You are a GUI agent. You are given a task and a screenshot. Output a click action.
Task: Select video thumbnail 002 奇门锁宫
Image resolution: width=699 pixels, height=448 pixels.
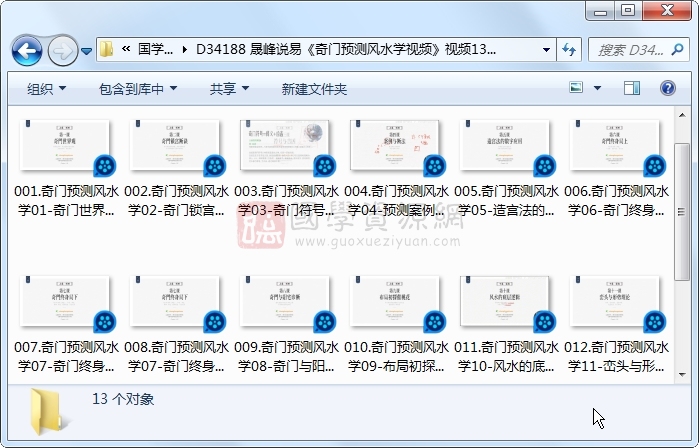pos(175,145)
